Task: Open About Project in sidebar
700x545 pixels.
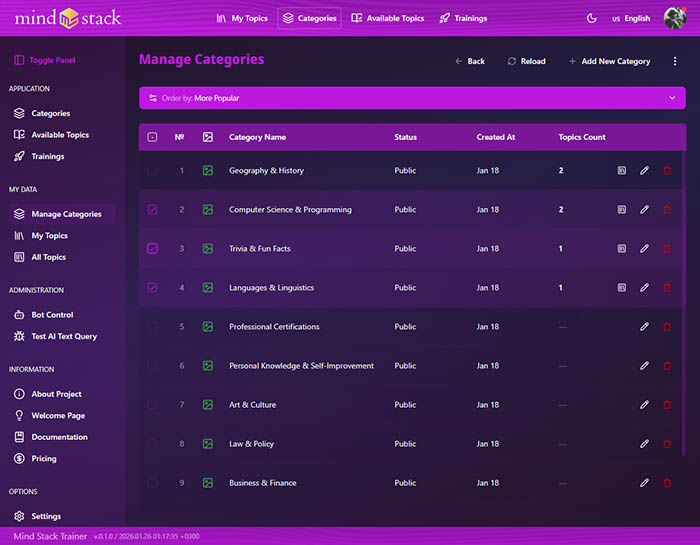Action: pos(47,394)
